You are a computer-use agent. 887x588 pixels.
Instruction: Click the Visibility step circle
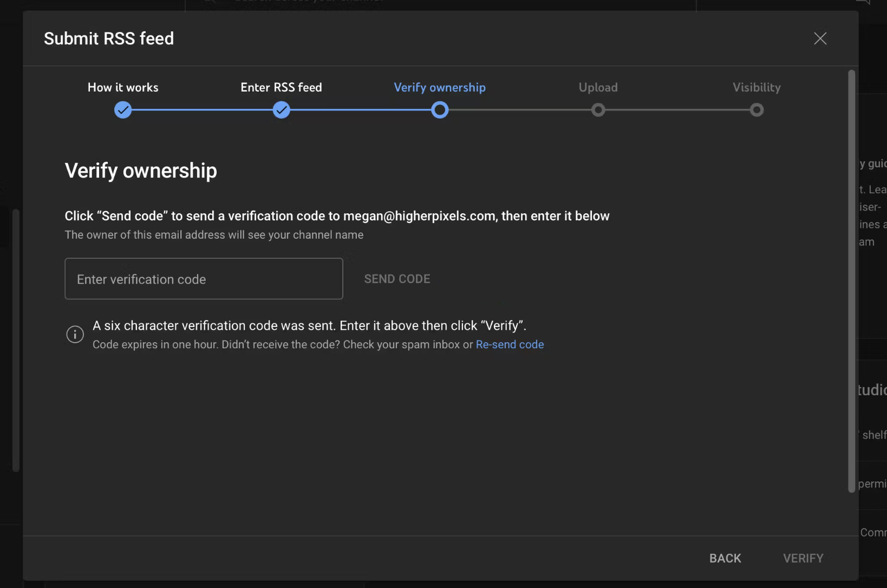pos(756,110)
